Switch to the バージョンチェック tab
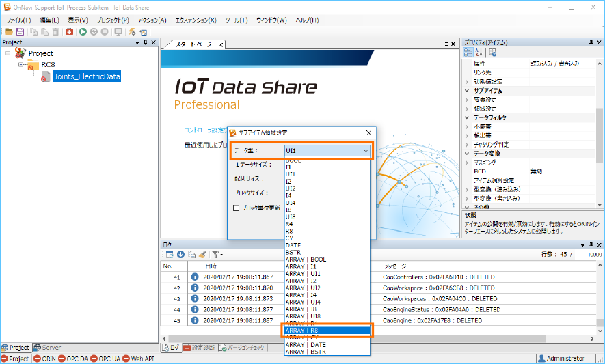Viewport: 605px width, 364px height. pos(241,348)
